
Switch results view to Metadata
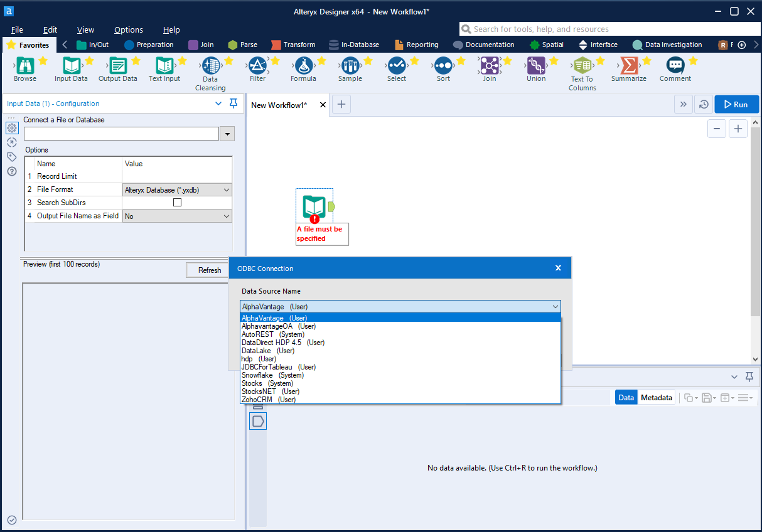tap(656, 397)
